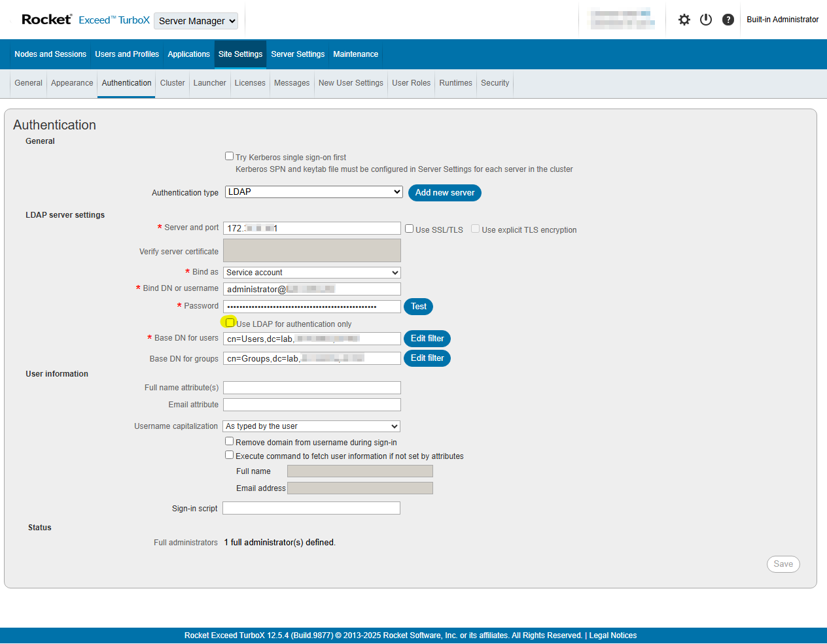
Task: Click the 'Authentication' page title
Action: (x=54, y=125)
